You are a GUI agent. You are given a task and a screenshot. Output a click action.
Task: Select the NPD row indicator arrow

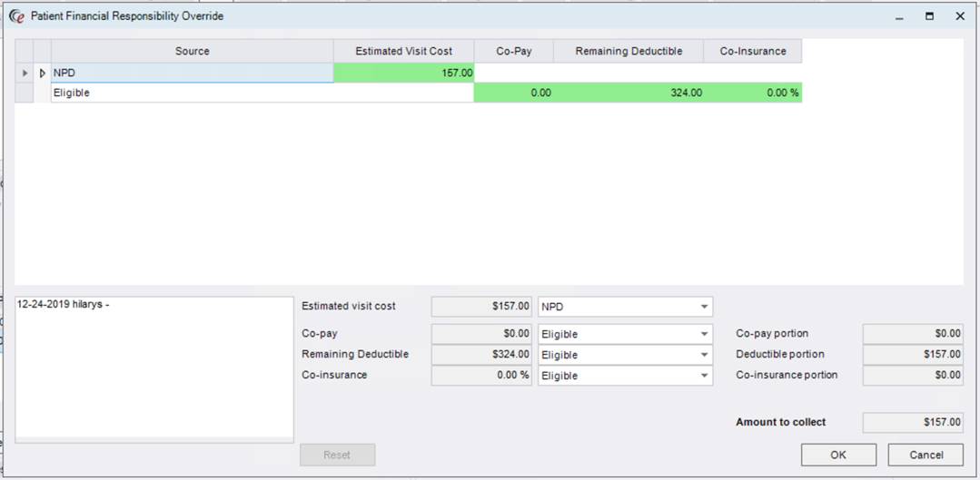click(25, 73)
